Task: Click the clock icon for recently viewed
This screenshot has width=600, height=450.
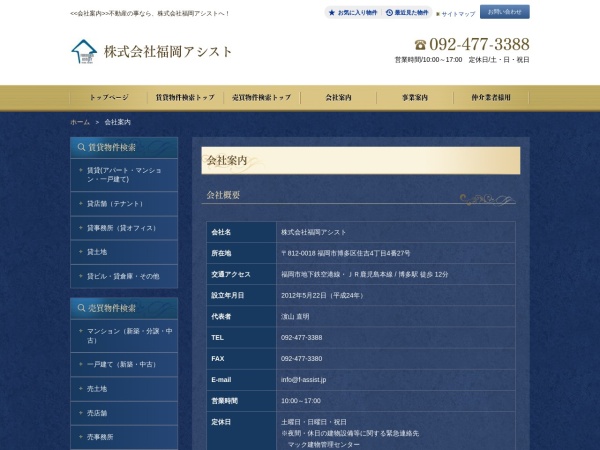Action: click(389, 13)
